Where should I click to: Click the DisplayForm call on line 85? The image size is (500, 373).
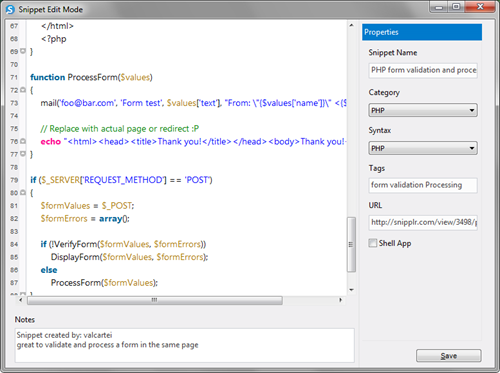pyautogui.click(x=129, y=257)
